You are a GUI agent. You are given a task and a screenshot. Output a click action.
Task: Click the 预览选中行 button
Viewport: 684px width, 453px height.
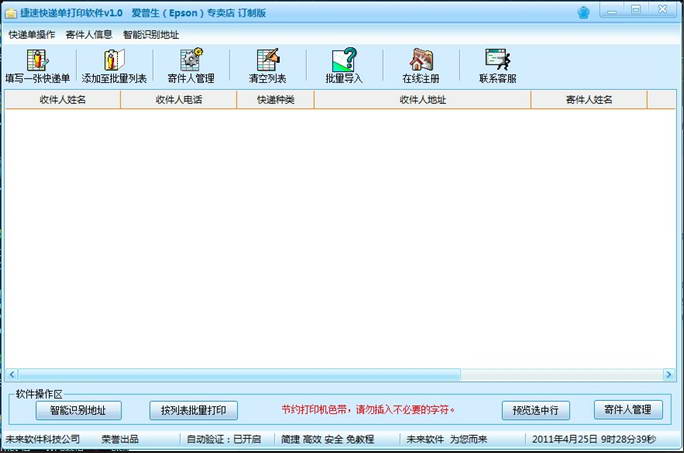tap(536, 410)
